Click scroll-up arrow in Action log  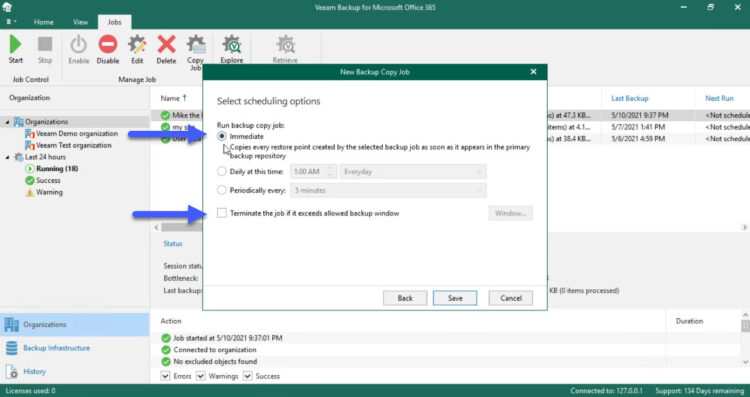745,315
